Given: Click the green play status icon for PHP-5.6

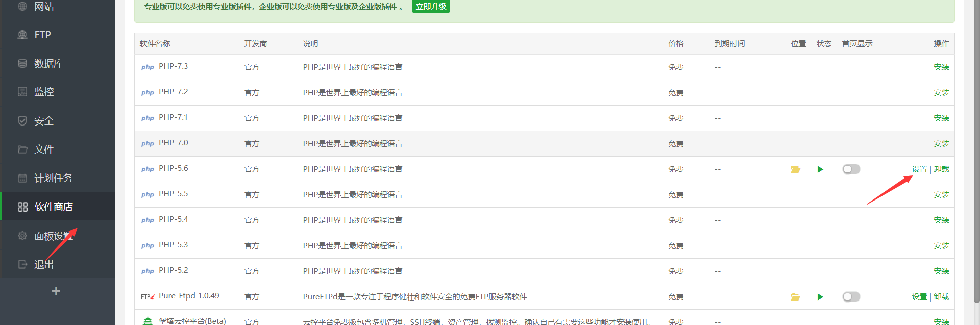Looking at the screenshot, I should tap(820, 169).
